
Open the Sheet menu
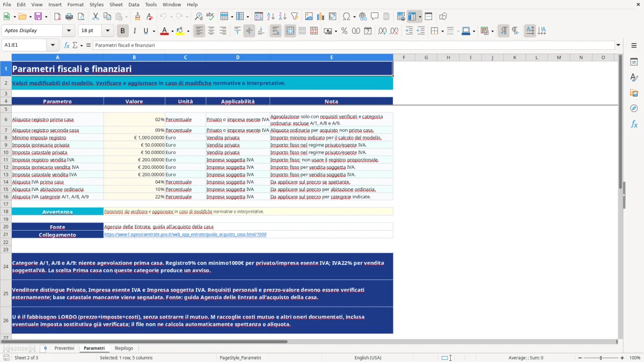[x=116, y=4]
